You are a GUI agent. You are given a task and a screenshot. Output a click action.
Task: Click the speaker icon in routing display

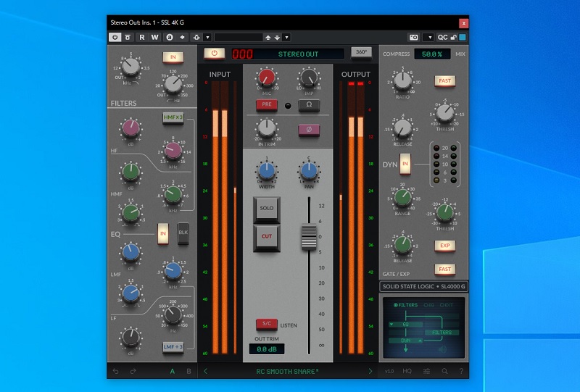pos(442,349)
